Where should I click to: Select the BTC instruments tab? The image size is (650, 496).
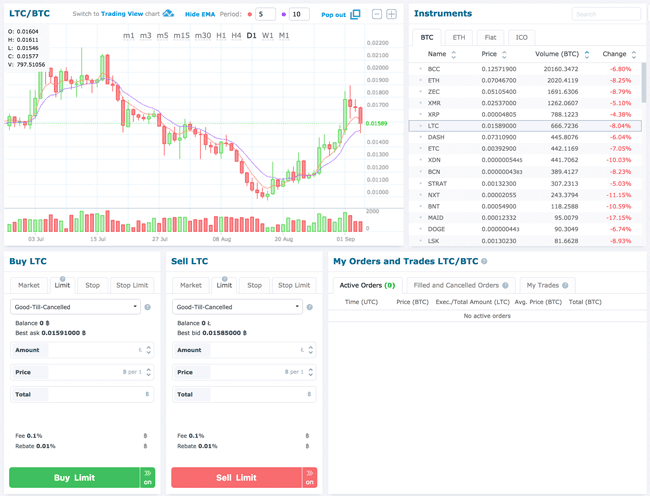click(427, 38)
